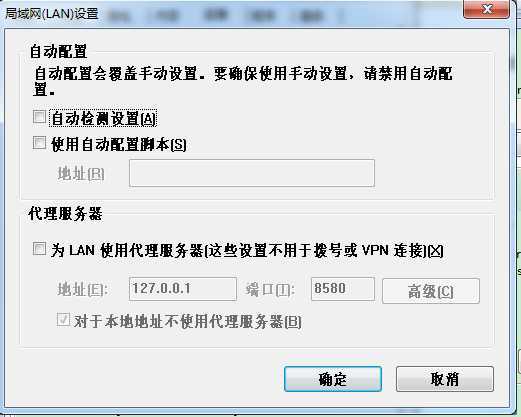Click the 自动检测设置(A) label text
The image size is (521, 417).
coord(103,118)
